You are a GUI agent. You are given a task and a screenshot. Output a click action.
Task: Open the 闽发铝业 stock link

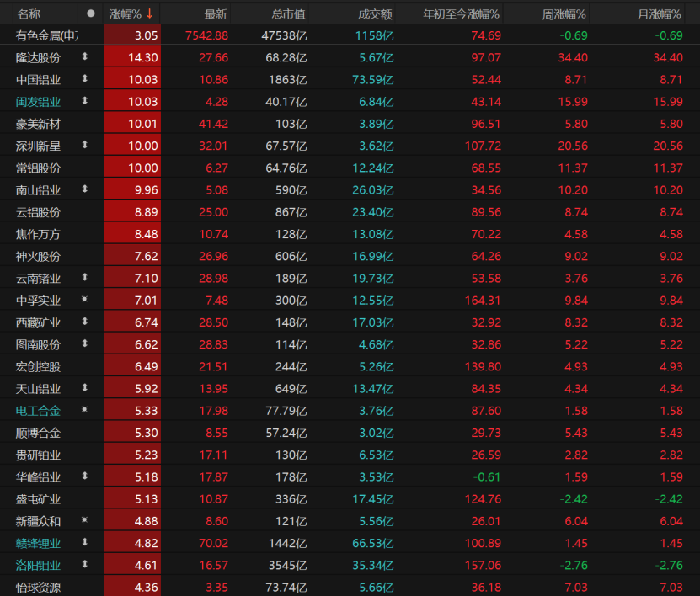[38, 102]
